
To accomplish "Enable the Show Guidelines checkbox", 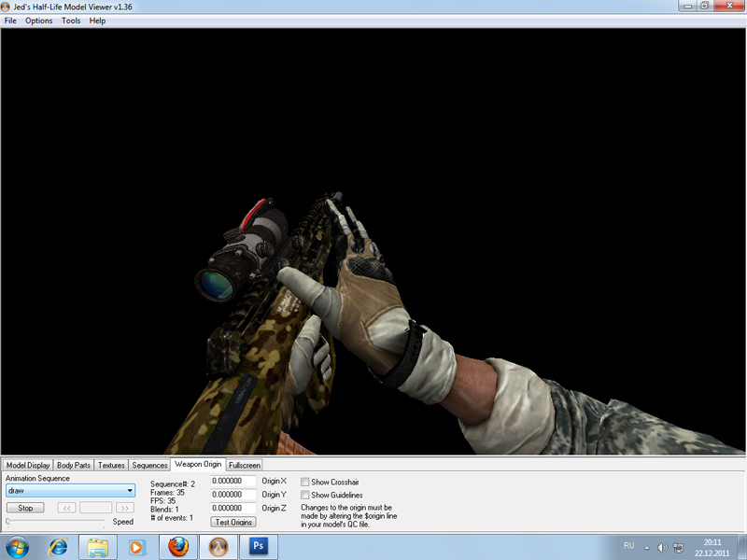I will click(x=305, y=496).
